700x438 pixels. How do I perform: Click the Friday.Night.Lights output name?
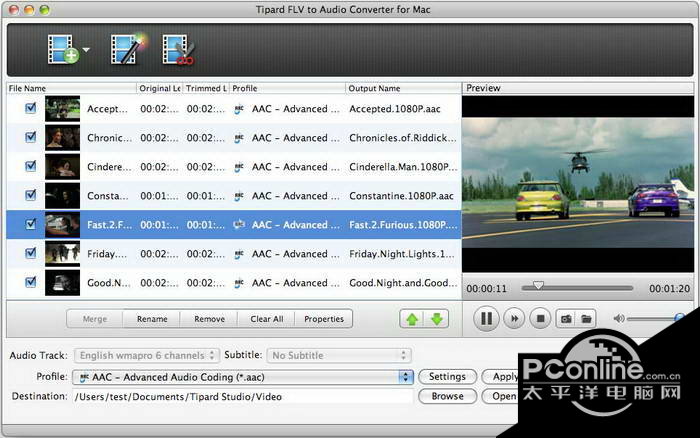click(402, 254)
